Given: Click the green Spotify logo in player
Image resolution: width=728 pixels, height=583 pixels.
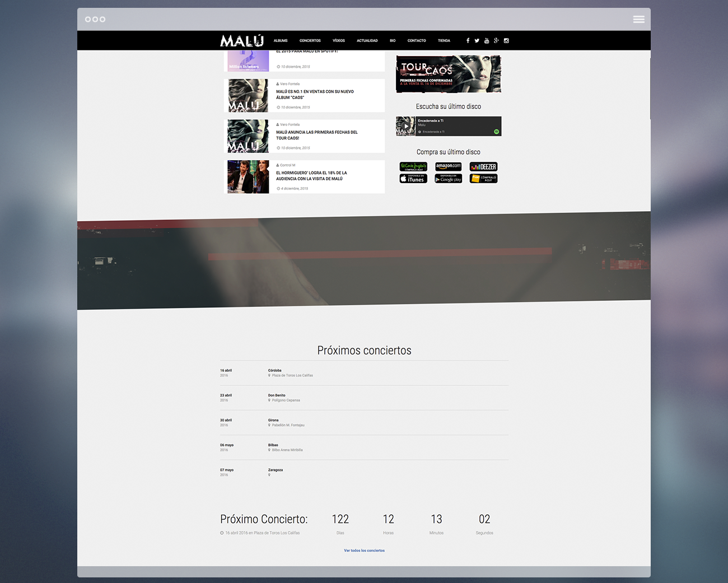Looking at the screenshot, I should point(496,132).
